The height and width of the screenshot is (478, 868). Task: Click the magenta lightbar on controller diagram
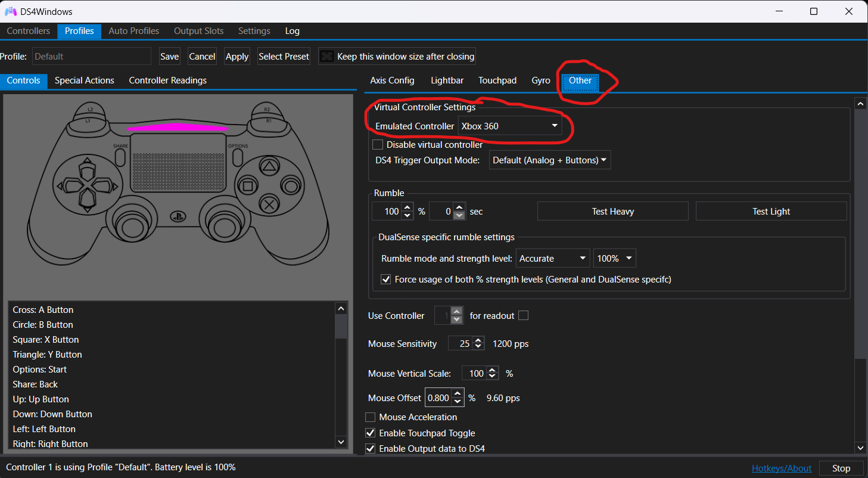tap(176, 127)
